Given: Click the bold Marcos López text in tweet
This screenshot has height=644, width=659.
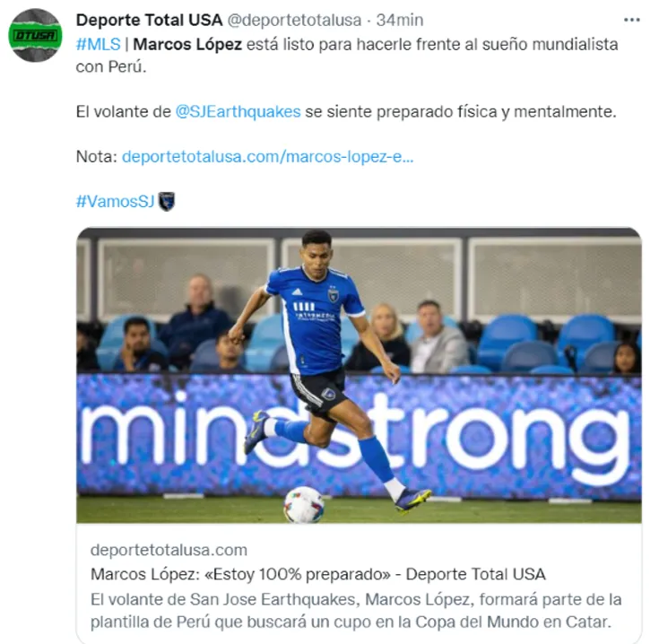Looking at the screenshot, I should click(187, 44).
